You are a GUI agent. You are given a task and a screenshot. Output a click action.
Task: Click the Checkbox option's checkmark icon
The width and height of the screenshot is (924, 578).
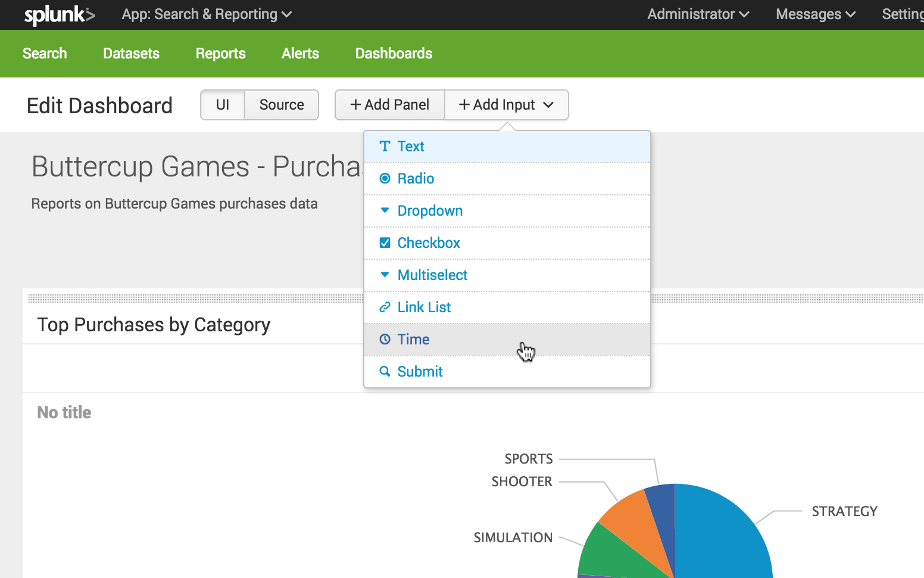click(x=385, y=243)
